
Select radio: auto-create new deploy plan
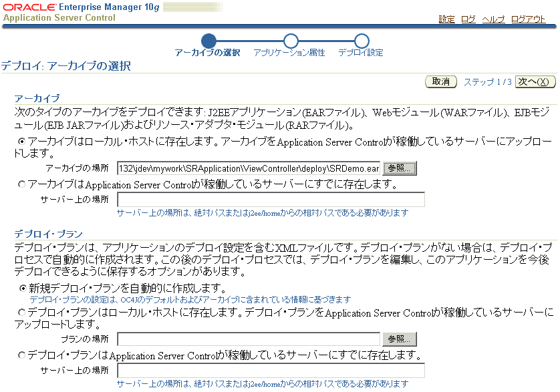23,288
